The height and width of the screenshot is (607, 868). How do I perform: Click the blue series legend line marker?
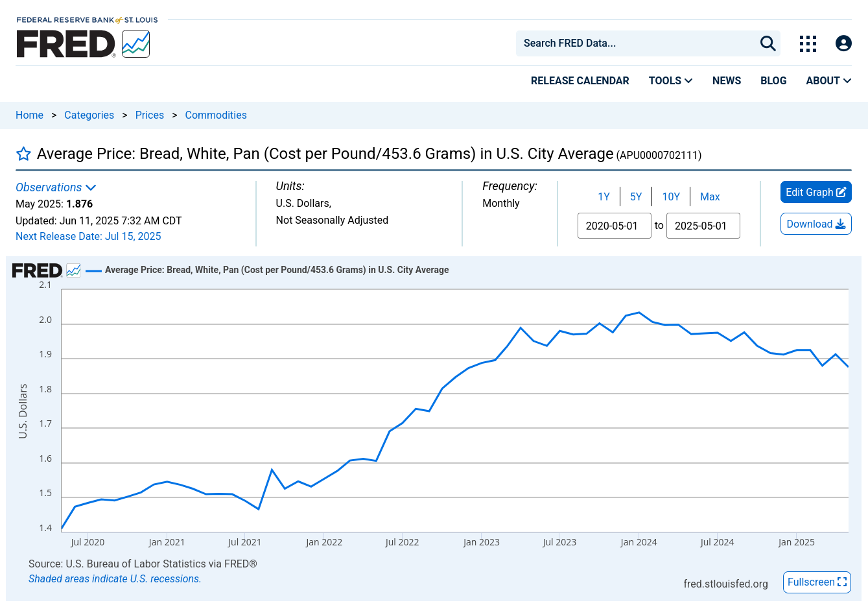pos(93,270)
